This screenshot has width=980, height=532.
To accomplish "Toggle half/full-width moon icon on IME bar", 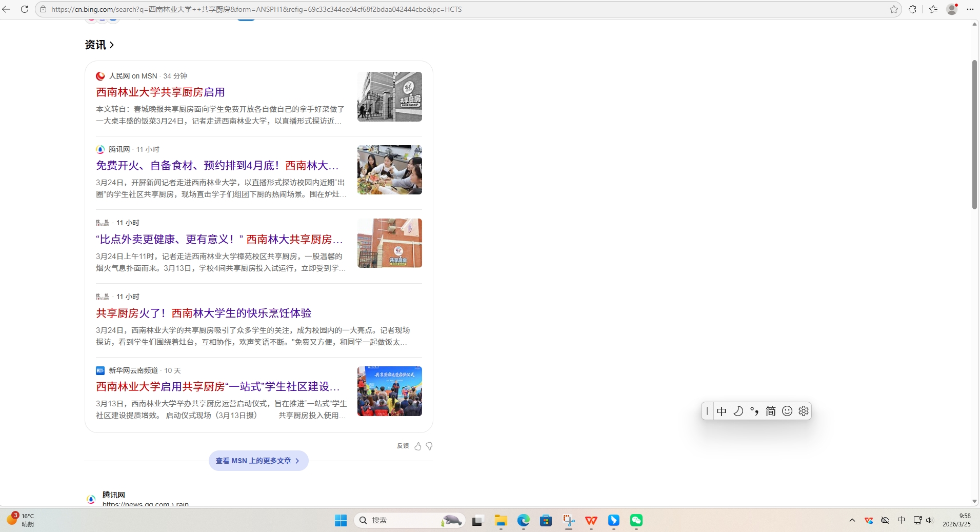I will 738,411.
